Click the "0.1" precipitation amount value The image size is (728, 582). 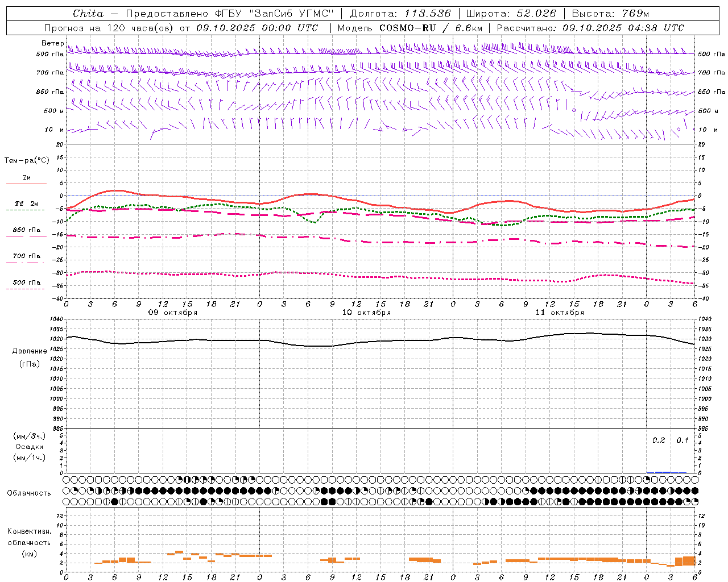pyautogui.click(x=682, y=440)
